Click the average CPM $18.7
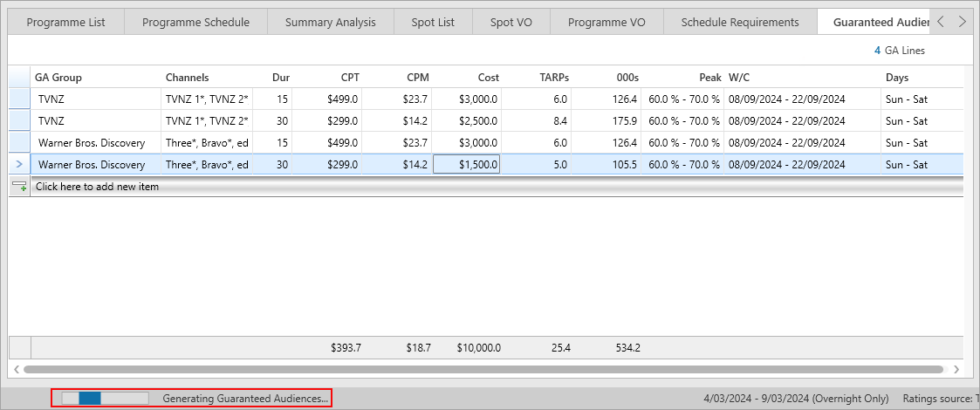The width and height of the screenshot is (980, 410). [x=418, y=348]
